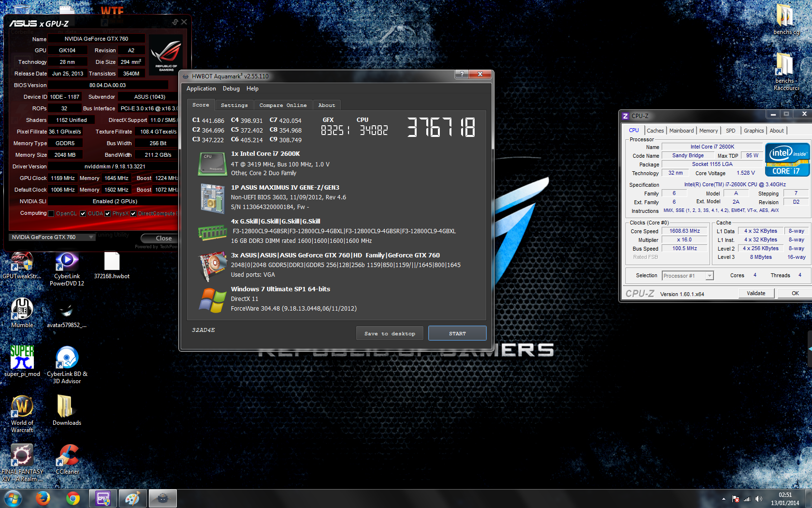Screen dimensions: 812x508
Task: Click the 32AD4E code in Aquamark
Action: (203, 330)
